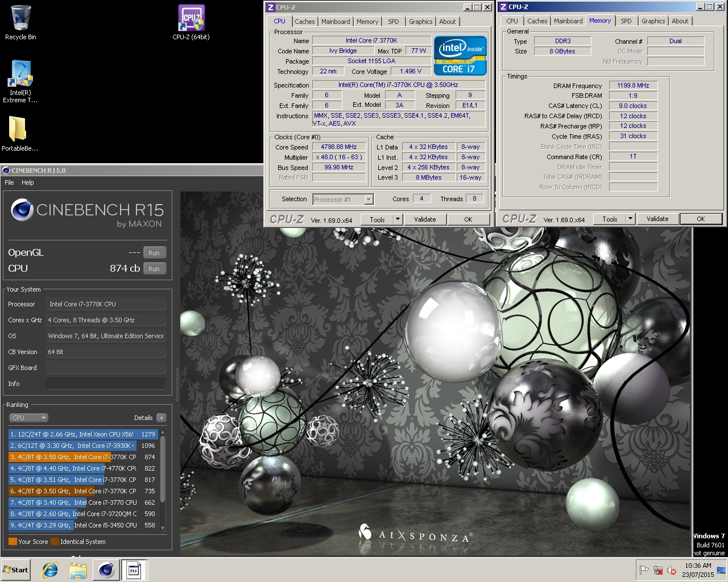Click the brown Identical System legend swatch
The height and width of the screenshot is (582, 728).
click(x=55, y=542)
